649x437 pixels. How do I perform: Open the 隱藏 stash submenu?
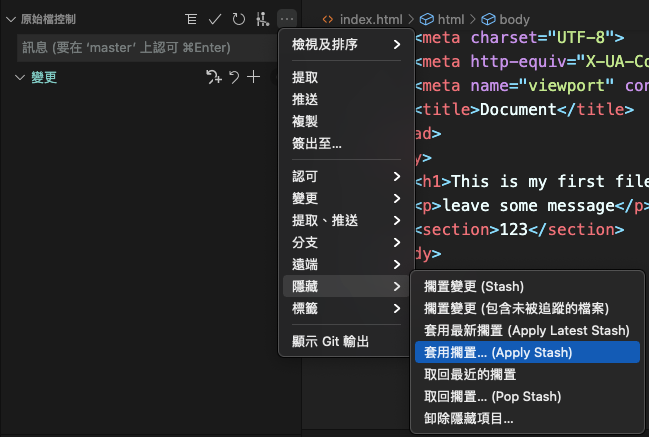pos(346,286)
